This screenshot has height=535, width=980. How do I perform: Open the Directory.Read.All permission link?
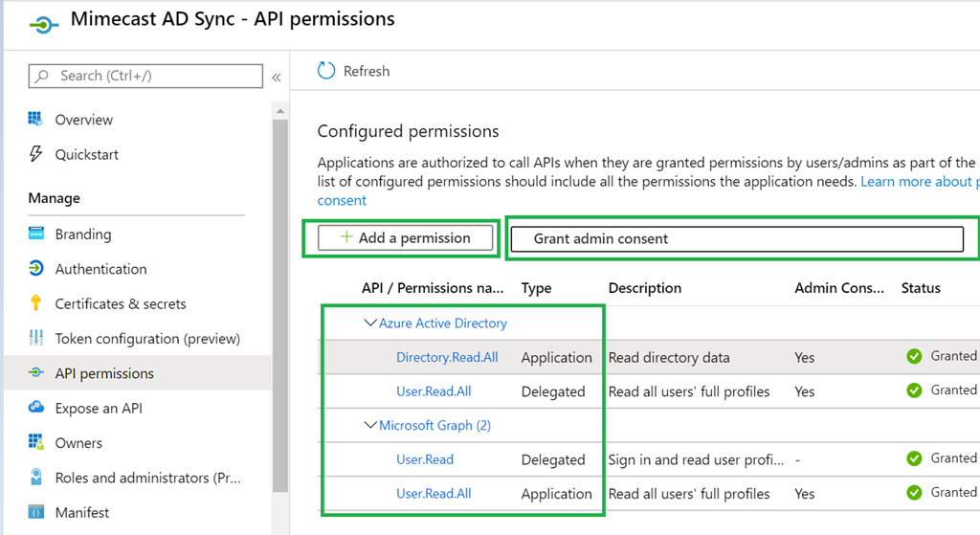click(447, 357)
